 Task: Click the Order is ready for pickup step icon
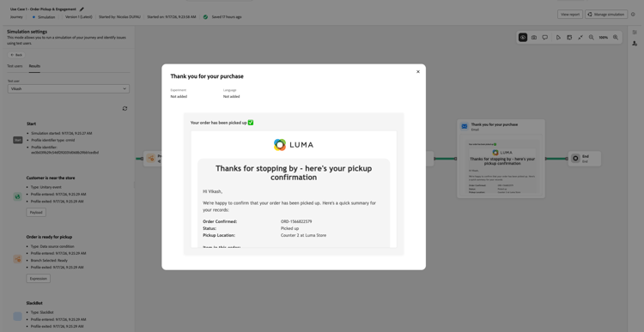pyautogui.click(x=17, y=259)
